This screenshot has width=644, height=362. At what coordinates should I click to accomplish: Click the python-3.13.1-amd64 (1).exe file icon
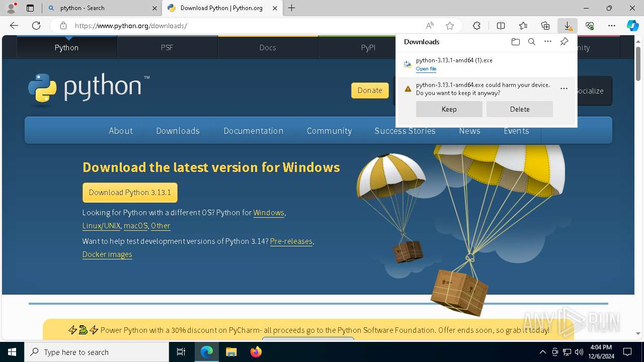click(408, 64)
